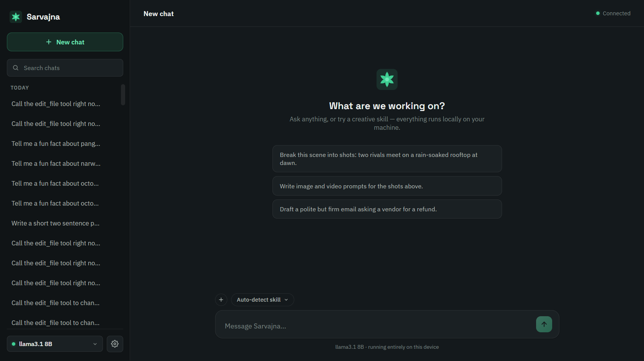Image resolution: width=644 pixels, height=361 pixels.
Task: Select the vendor refund email suggestion
Action: coord(387,209)
